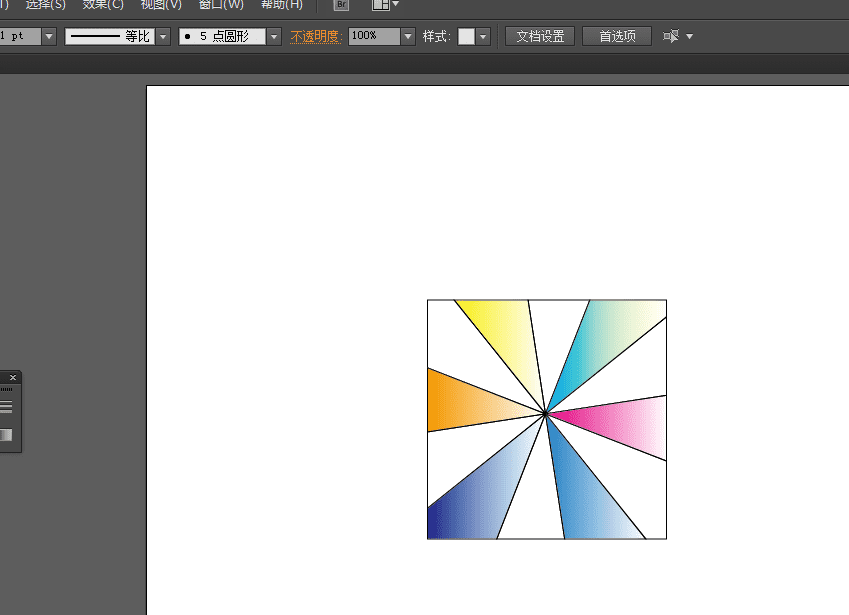Click the align-to-artboard icon after Preferences

[x=671, y=37]
